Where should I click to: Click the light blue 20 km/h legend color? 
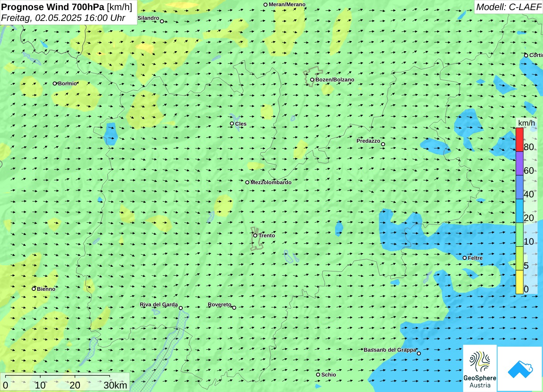[x=519, y=211]
